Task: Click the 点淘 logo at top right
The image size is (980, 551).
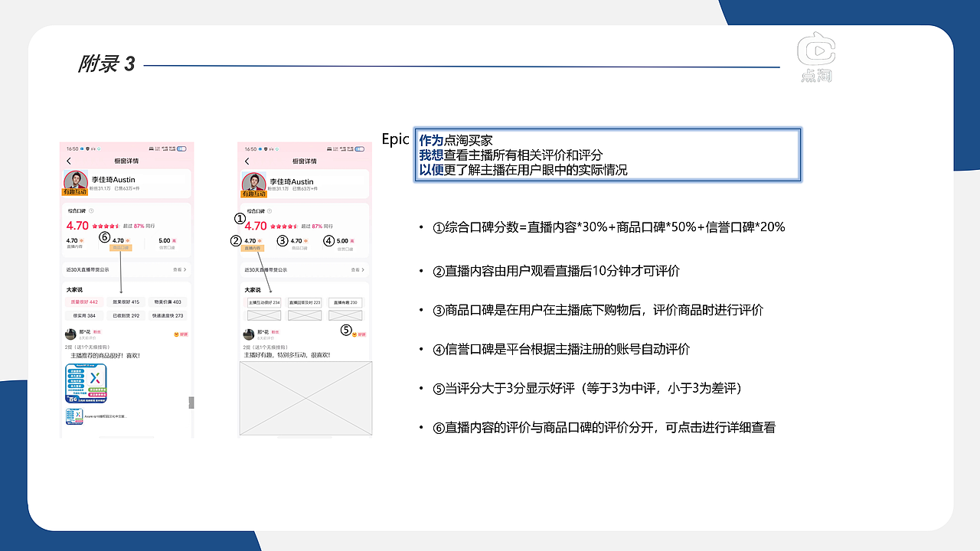Action: click(816, 57)
